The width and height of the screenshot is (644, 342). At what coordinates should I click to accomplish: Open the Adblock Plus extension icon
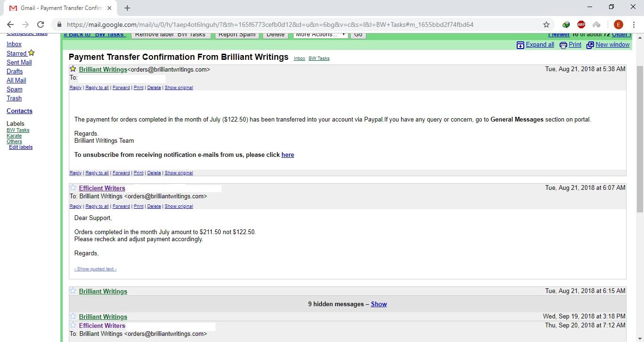[x=581, y=24]
